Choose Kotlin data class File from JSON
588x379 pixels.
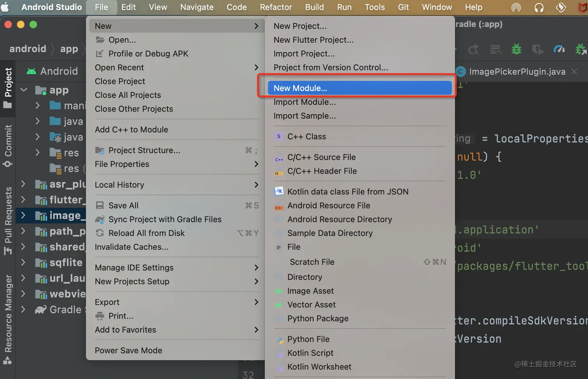360,192
